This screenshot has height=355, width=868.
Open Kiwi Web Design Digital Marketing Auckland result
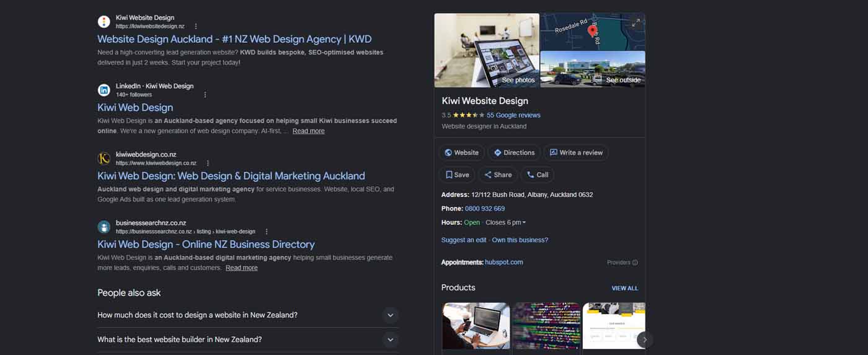coord(231,176)
